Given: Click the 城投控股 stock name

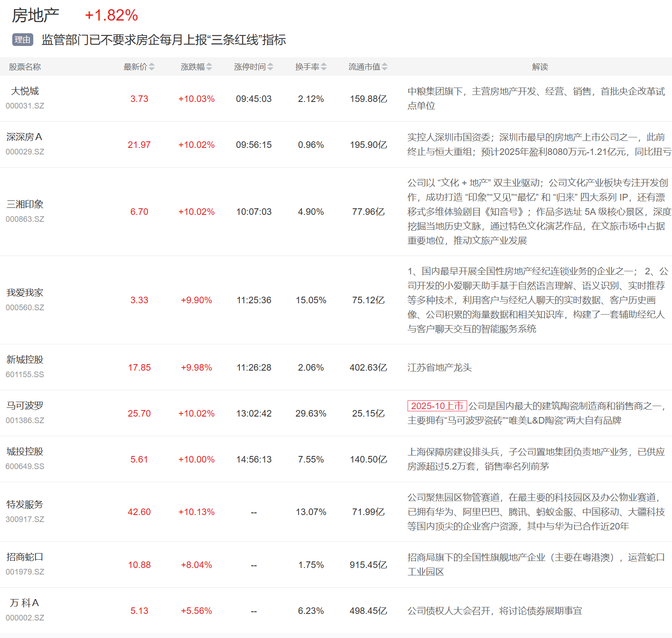Looking at the screenshot, I should coord(25,452).
